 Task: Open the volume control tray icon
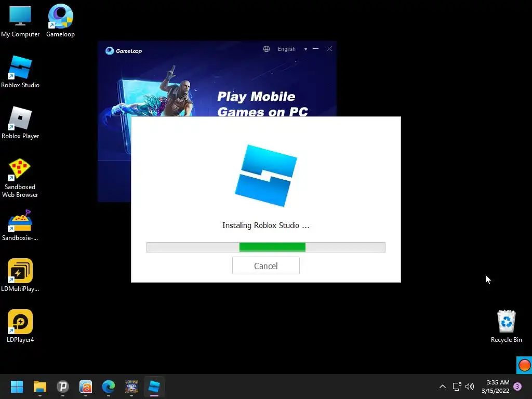coord(470,387)
